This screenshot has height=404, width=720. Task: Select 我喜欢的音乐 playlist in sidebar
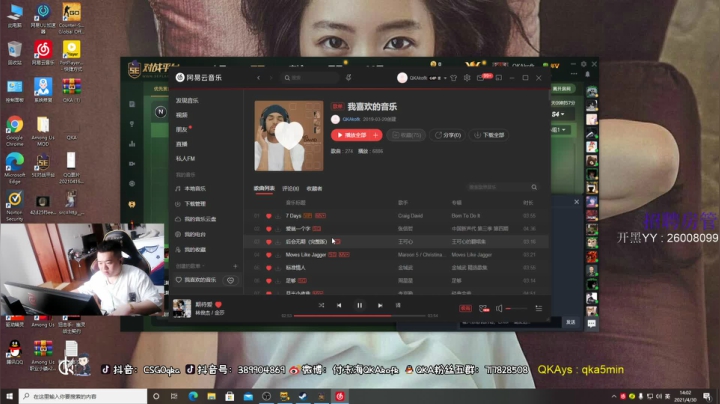[x=196, y=280]
